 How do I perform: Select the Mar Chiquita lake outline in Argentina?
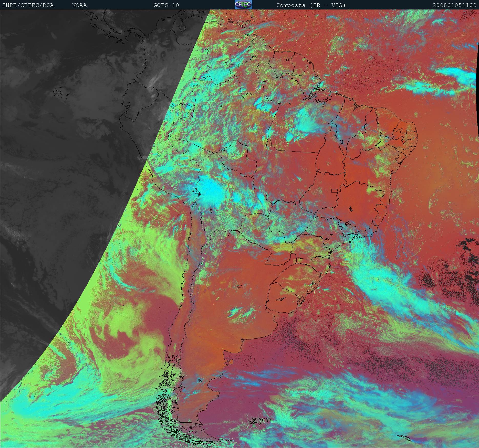click(240, 286)
